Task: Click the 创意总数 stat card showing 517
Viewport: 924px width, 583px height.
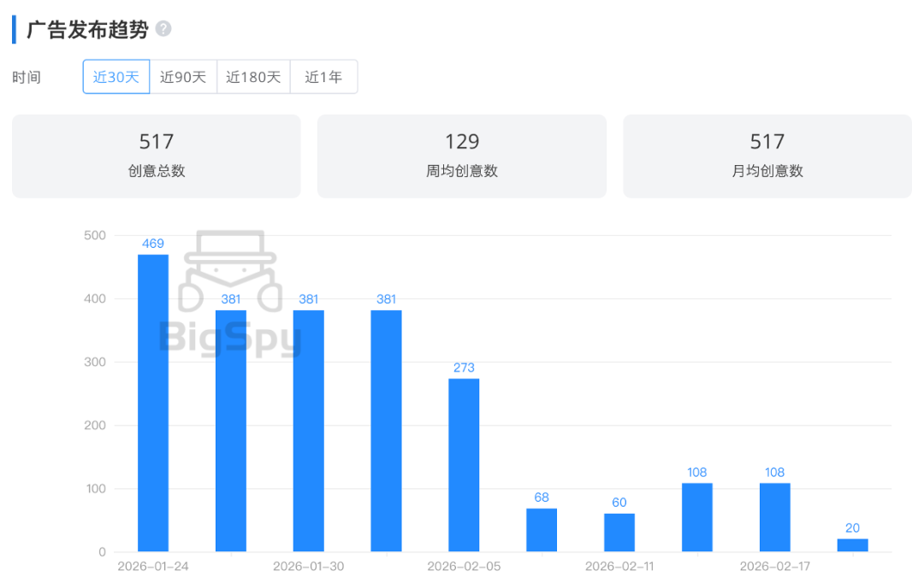Action: tap(156, 156)
